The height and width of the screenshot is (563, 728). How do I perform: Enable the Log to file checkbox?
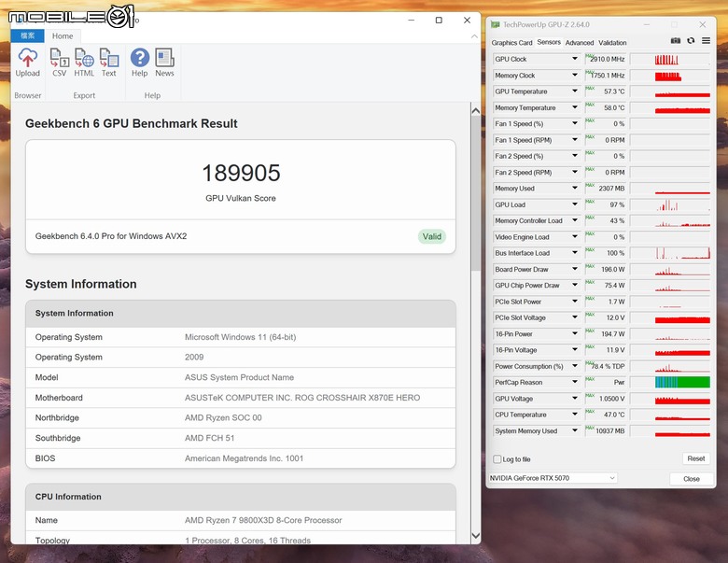pos(497,459)
